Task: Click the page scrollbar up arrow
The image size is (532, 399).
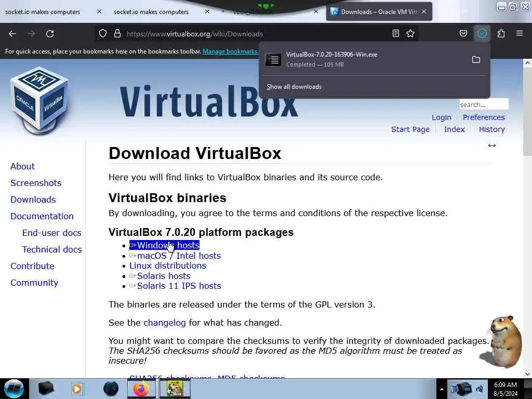Action: (527, 63)
